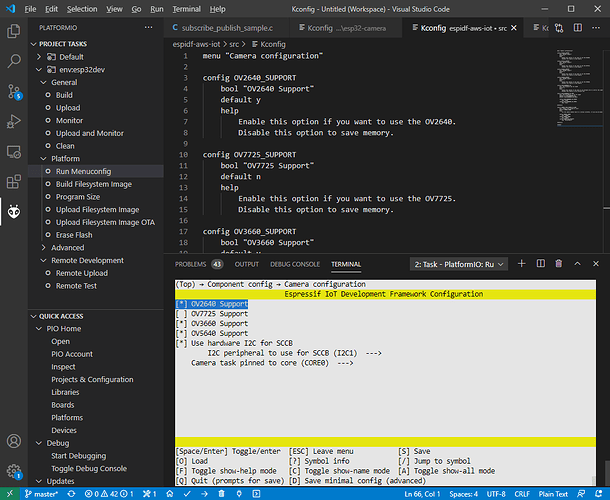
Task: Toggle OV5640 Support checkbox in menuconfig
Action: point(181,333)
